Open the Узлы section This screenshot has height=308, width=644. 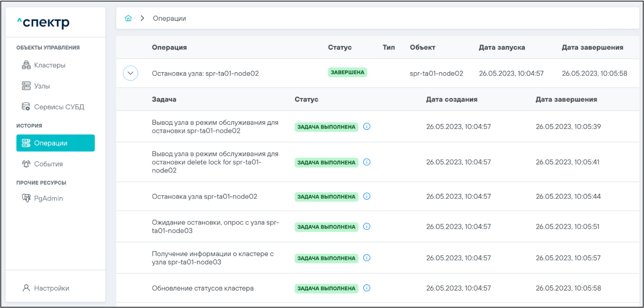point(42,86)
